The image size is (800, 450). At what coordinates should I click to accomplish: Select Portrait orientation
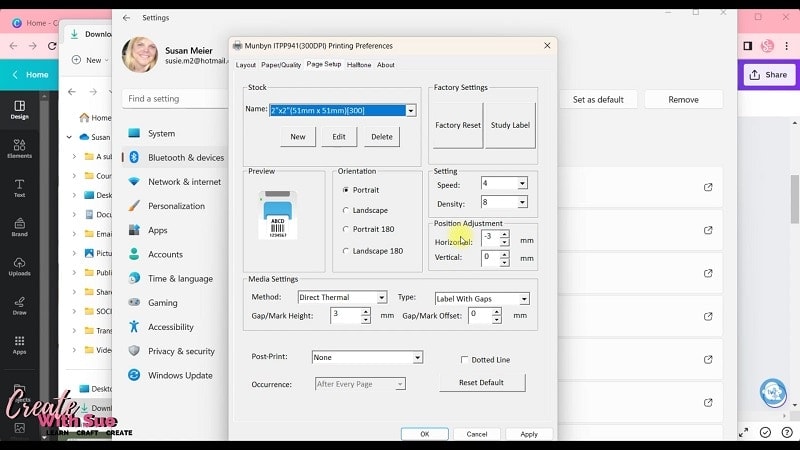coord(346,190)
